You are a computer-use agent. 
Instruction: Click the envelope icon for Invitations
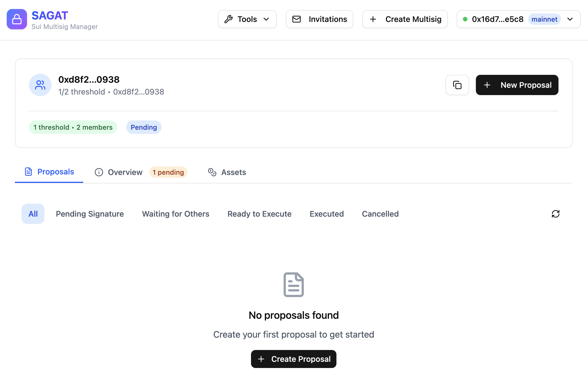297,19
